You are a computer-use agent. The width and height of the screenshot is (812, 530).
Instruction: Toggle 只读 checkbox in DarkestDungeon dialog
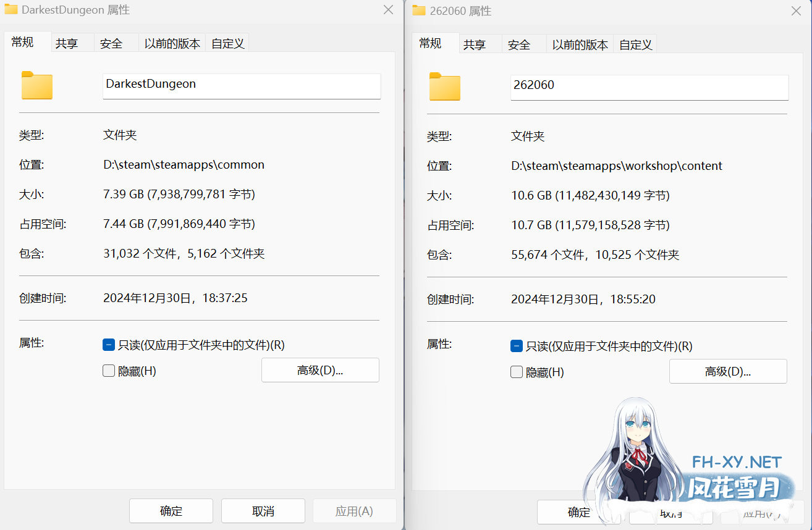pyautogui.click(x=108, y=345)
